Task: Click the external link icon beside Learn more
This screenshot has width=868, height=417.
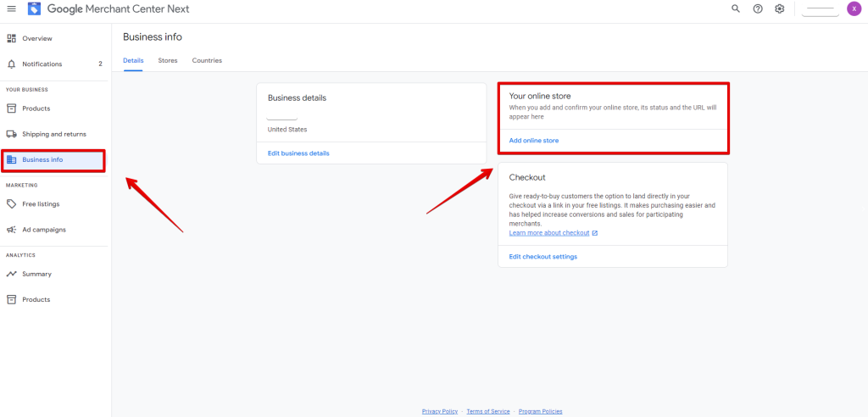Action: pos(595,233)
